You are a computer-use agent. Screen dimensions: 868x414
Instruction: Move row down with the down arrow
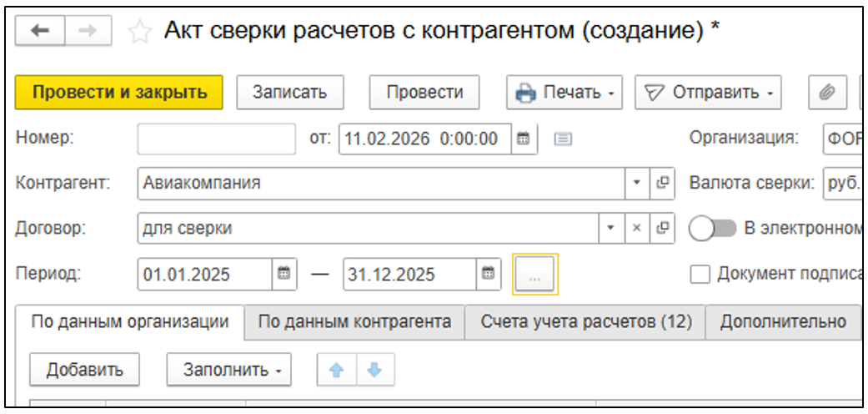(x=374, y=370)
